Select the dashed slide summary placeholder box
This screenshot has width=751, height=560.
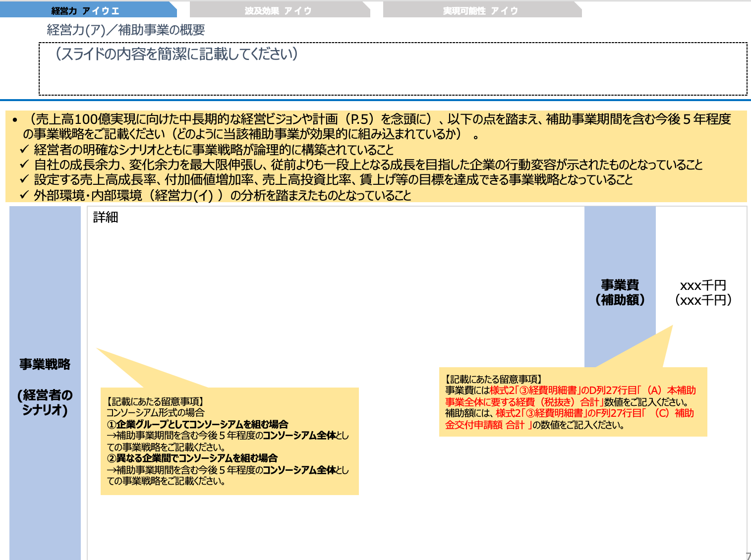click(x=392, y=68)
